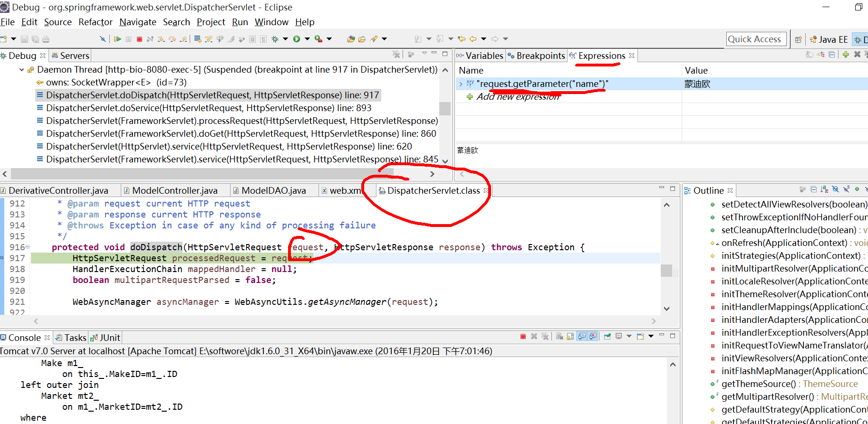Click the Sort outline alphabetically icon

point(824,189)
